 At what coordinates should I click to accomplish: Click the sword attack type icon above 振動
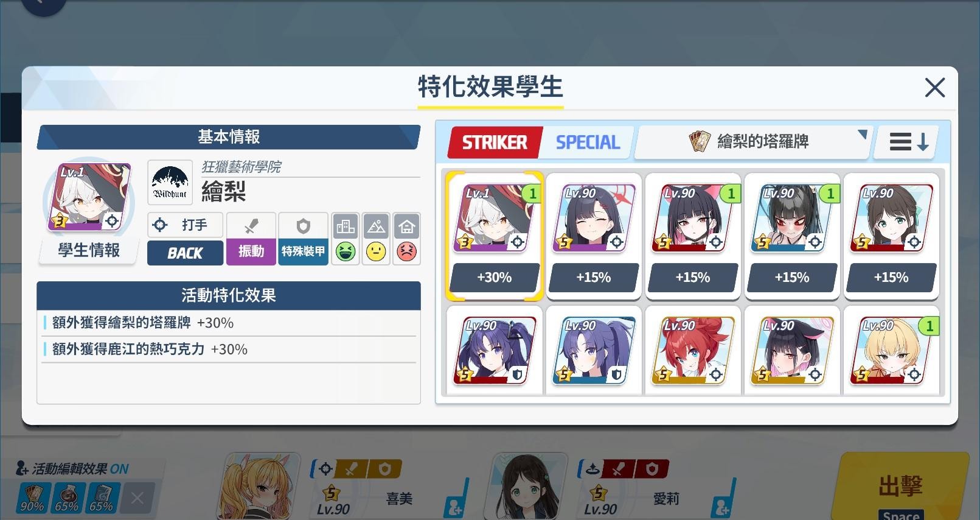click(251, 227)
